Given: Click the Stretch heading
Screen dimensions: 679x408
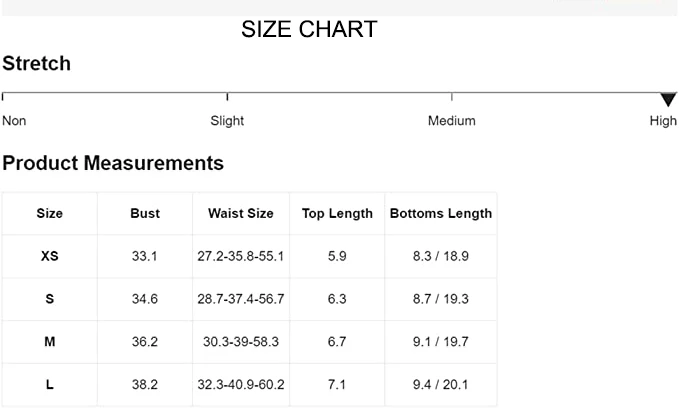Looking at the screenshot, I should pyautogui.click(x=36, y=64).
